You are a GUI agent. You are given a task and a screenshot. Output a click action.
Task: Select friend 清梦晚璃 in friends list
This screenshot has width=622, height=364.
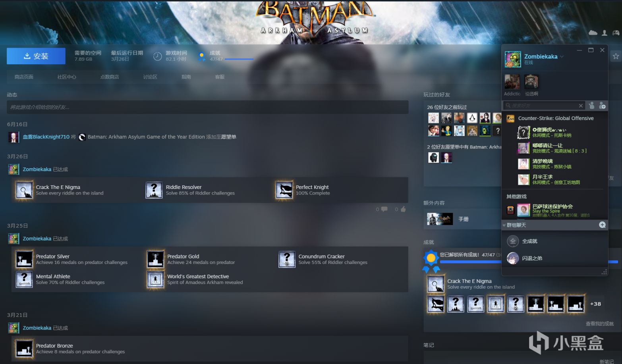coord(555,164)
